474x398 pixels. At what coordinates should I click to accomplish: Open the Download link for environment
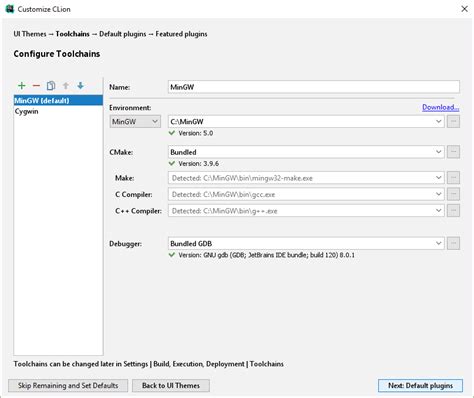pos(440,107)
